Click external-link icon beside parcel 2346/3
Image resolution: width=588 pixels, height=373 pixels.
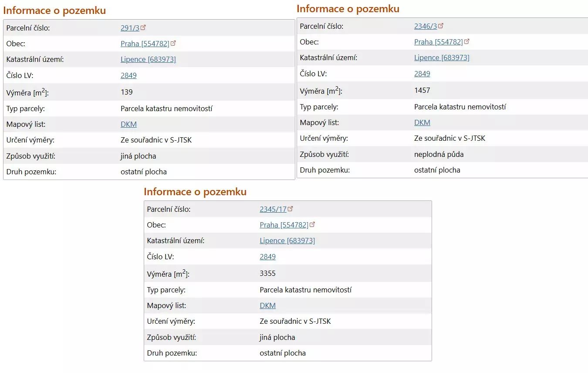click(x=441, y=26)
